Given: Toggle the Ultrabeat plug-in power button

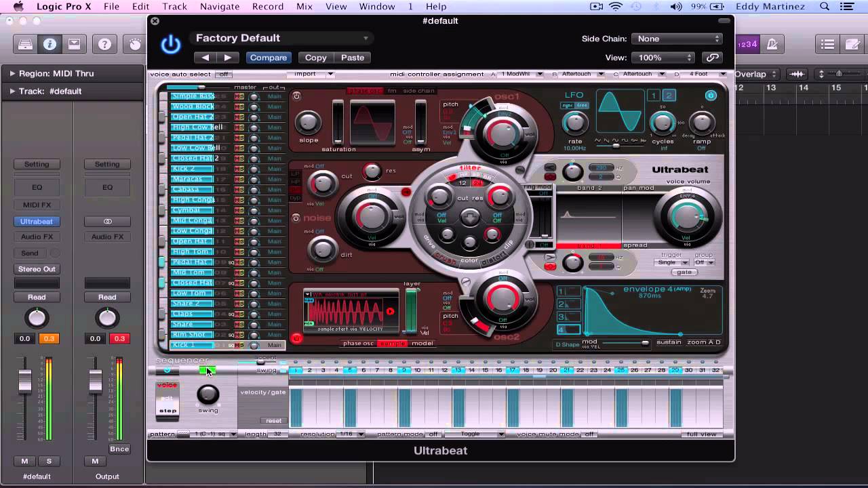Looking at the screenshot, I should click(x=171, y=45).
